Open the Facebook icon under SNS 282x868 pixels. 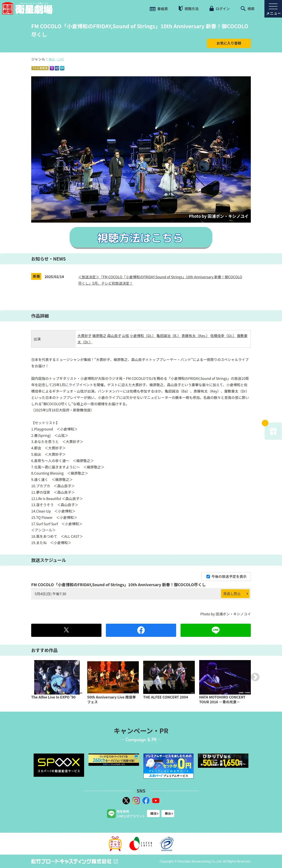point(146,801)
